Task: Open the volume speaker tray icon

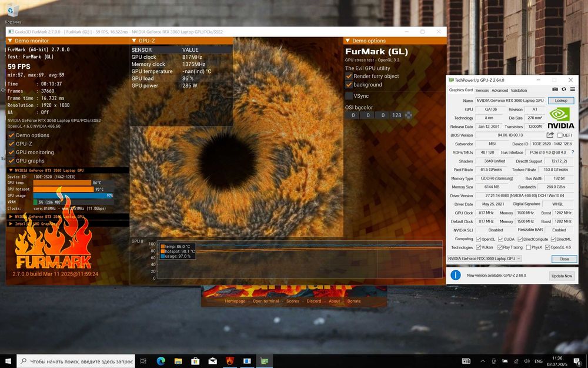Action: point(526,362)
